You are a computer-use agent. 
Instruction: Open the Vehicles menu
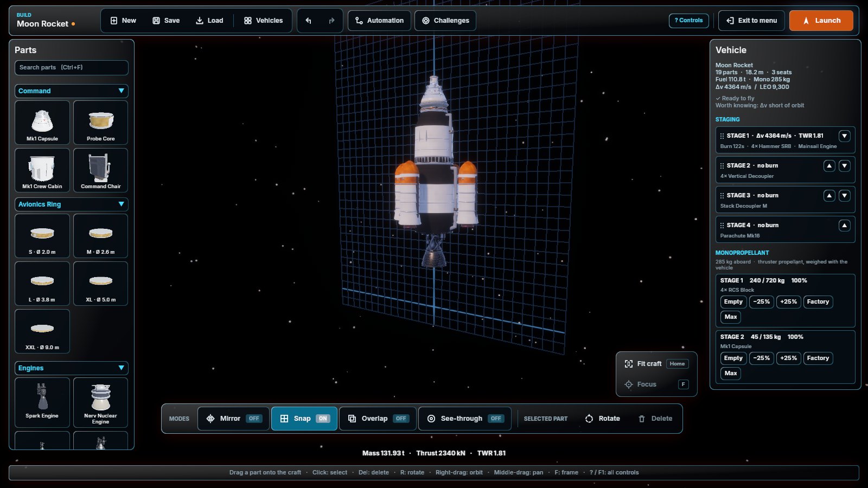[x=263, y=21]
